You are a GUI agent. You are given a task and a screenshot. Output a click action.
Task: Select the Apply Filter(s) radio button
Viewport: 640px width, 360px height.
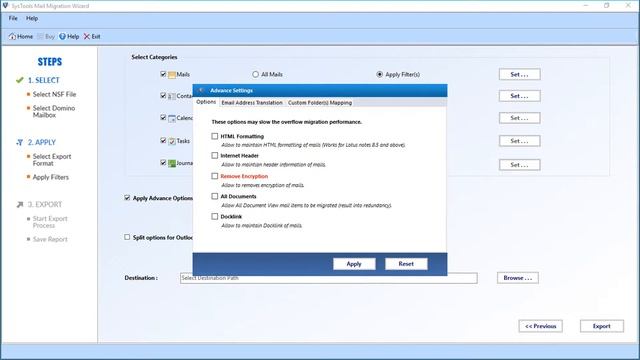coord(380,74)
